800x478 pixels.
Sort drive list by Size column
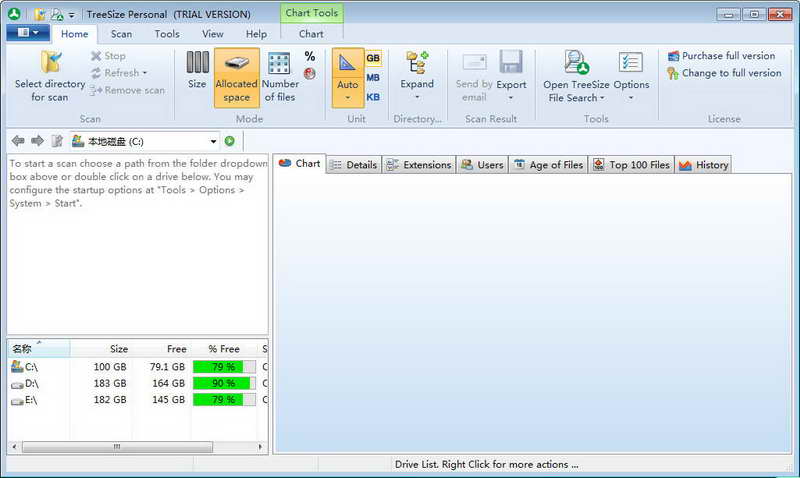[x=101, y=349]
